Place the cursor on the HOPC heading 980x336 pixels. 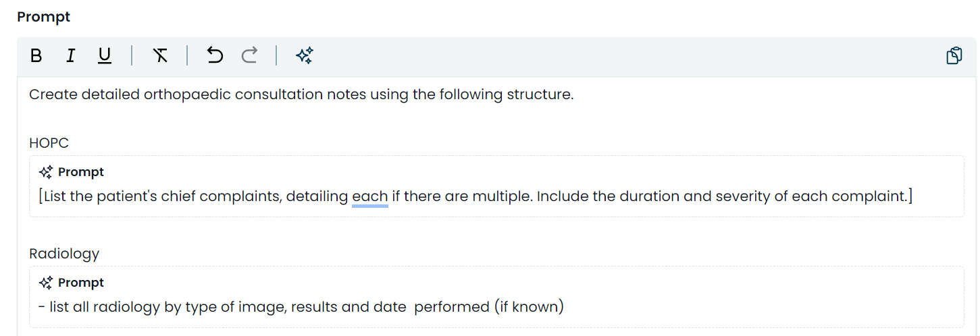click(x=49, y=143)
